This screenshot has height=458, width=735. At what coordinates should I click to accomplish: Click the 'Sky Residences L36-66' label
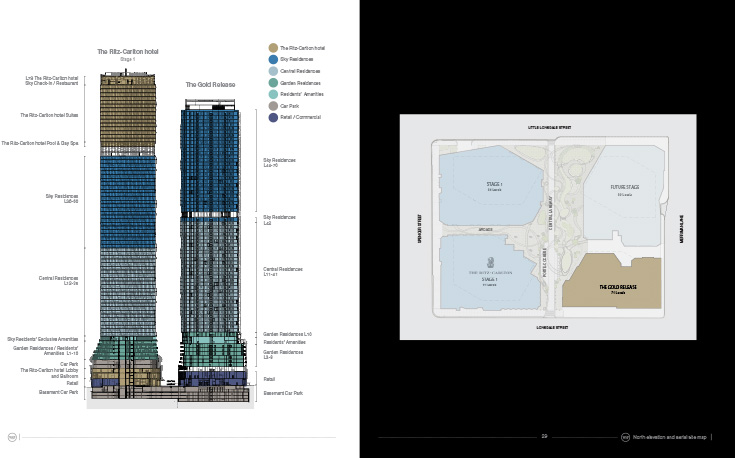pos(62,199)
